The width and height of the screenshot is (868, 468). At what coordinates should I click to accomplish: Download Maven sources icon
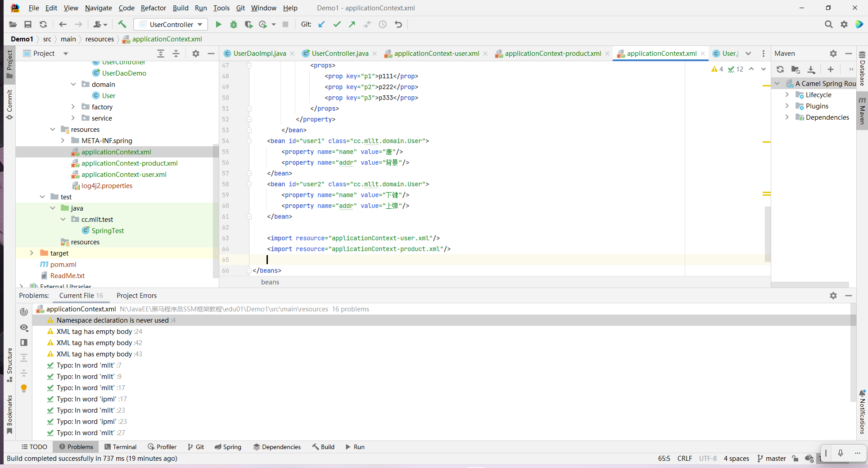click(x=811, y=69)
